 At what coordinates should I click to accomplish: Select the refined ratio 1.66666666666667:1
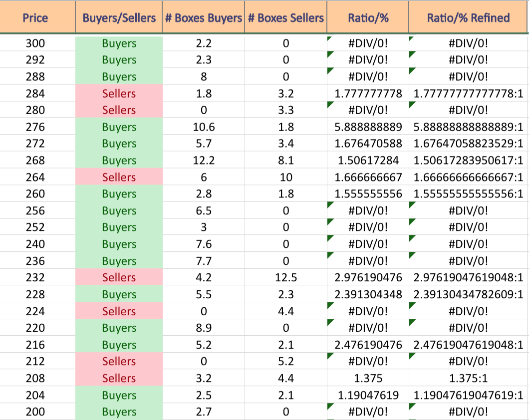pos(468,177)
